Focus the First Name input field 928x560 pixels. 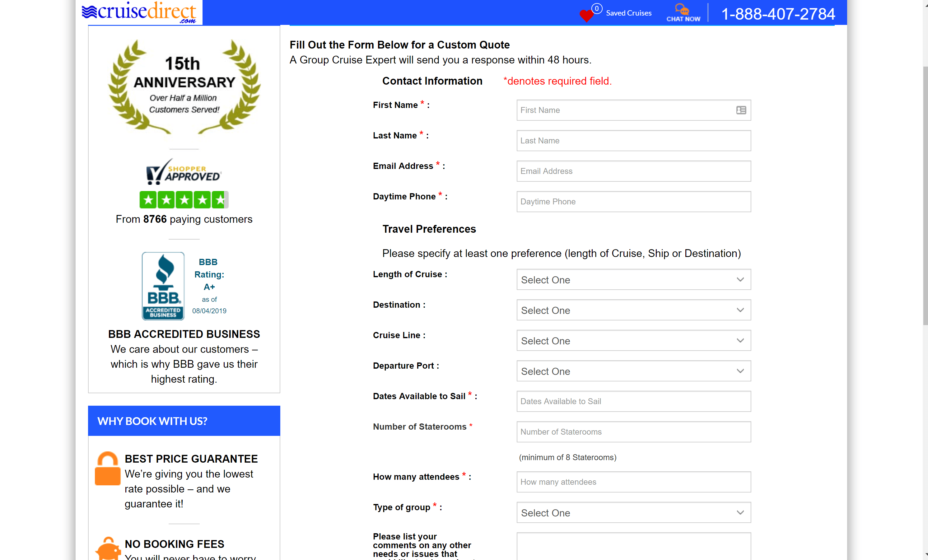pyautogui.click(x=633, y=110)
